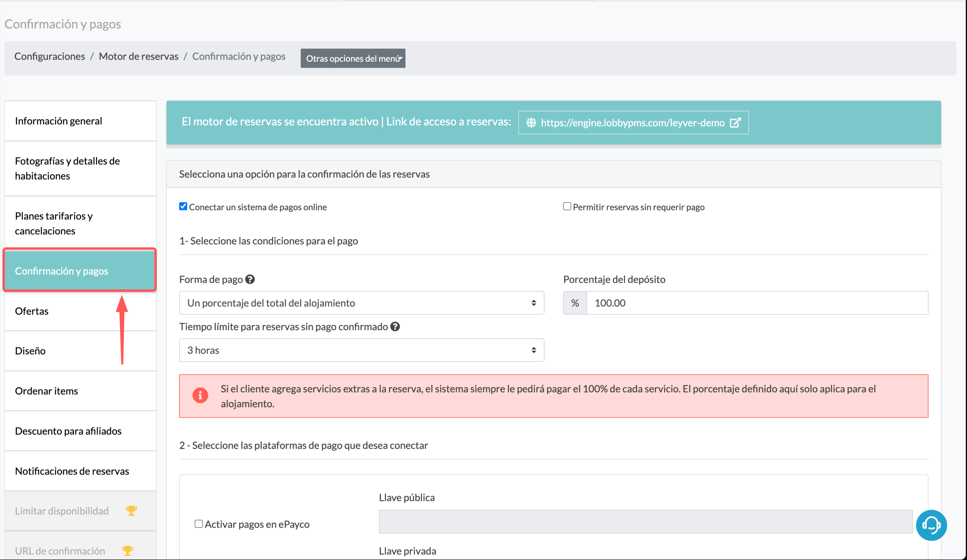Image resolution: width=967 pixels, height=560 pixels.
Task: Click the help icon next to Forma de pago
Action: (x=250, y=279)
